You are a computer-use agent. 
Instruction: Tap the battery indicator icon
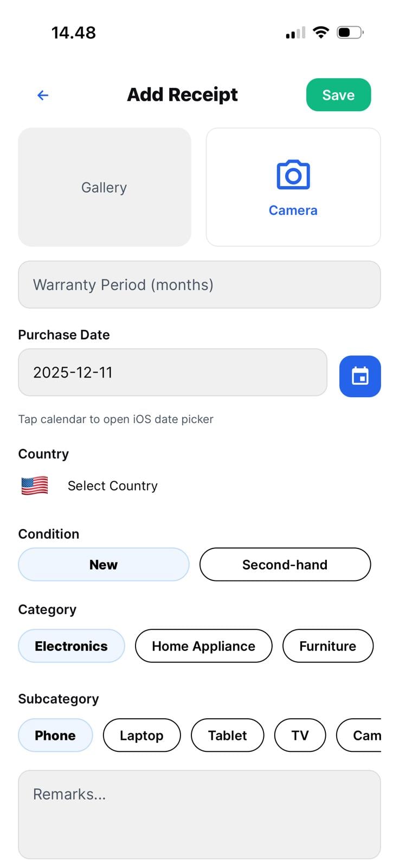(x=350, y=33)
